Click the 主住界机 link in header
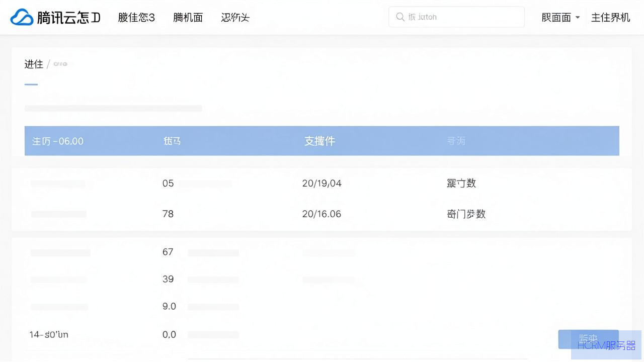 click(610, 18)
